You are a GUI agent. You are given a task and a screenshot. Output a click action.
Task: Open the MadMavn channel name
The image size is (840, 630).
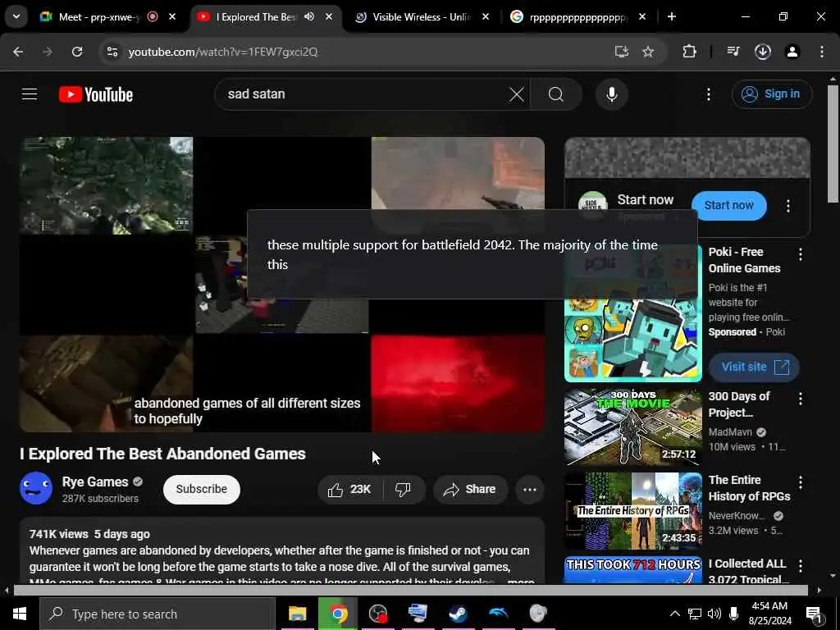pos(730,431)
